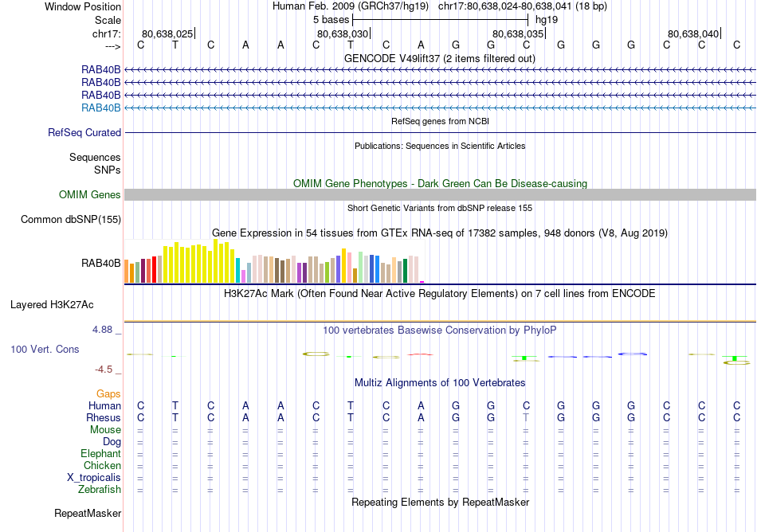This screenshot has height=532, width=757.
Task: Click the SNPs track label
Action: point(108,170)
